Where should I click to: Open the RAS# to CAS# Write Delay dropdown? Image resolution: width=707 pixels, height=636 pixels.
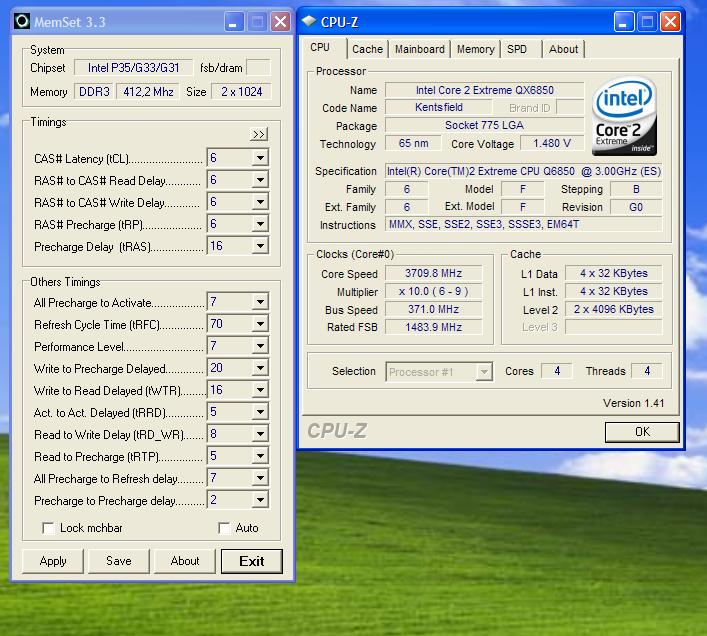[260, 202]
